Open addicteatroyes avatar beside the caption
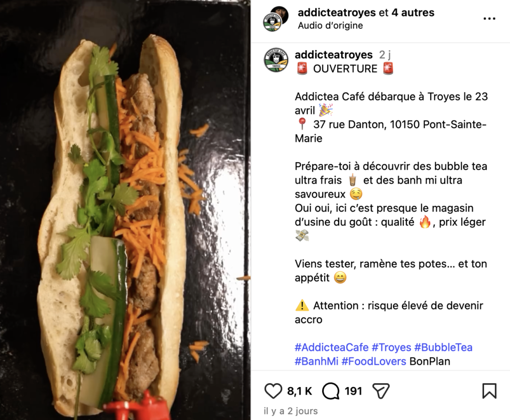 (275, 60)
